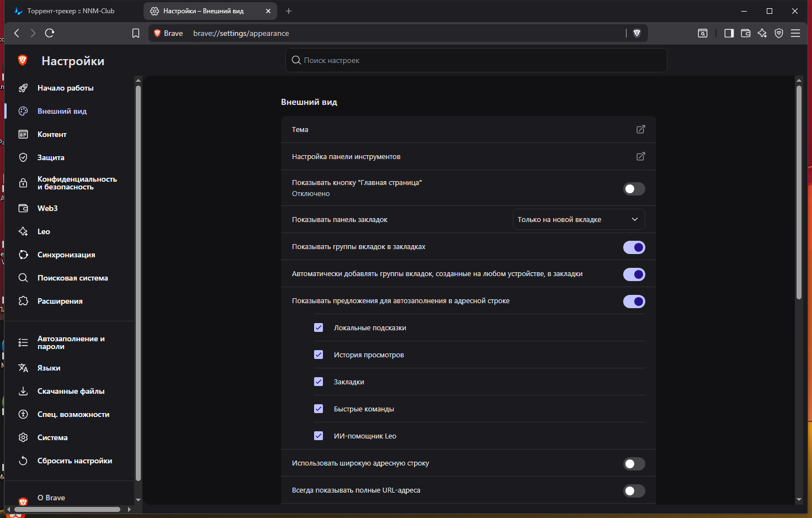Enable the show Home button toggle
The width and height of the screenshot is (812, 518).
click(634, 189)
